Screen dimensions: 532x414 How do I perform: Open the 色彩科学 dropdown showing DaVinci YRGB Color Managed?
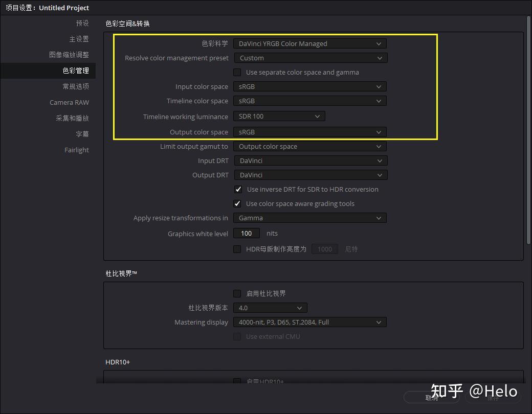(x=309, y=43)
